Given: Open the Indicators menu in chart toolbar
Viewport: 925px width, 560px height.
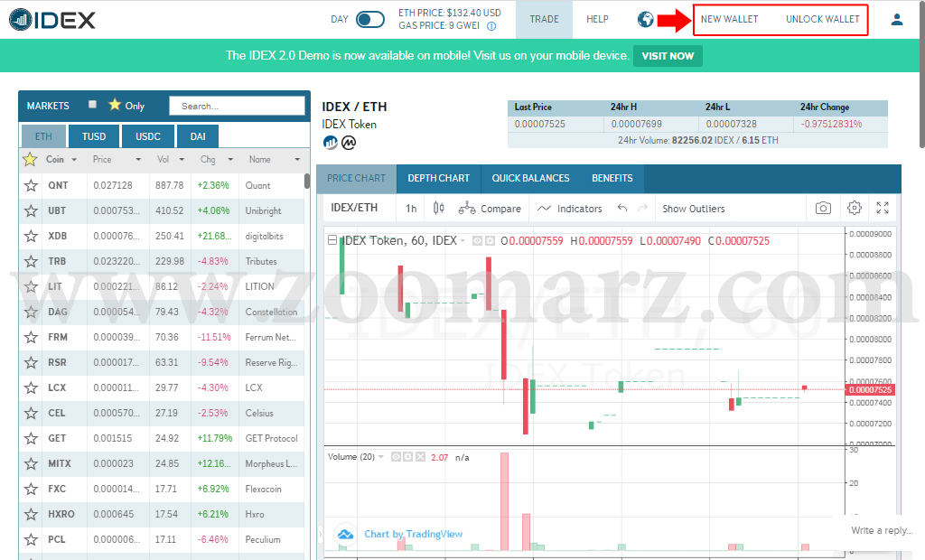Looking at the screenshot, I should (570, 209).
